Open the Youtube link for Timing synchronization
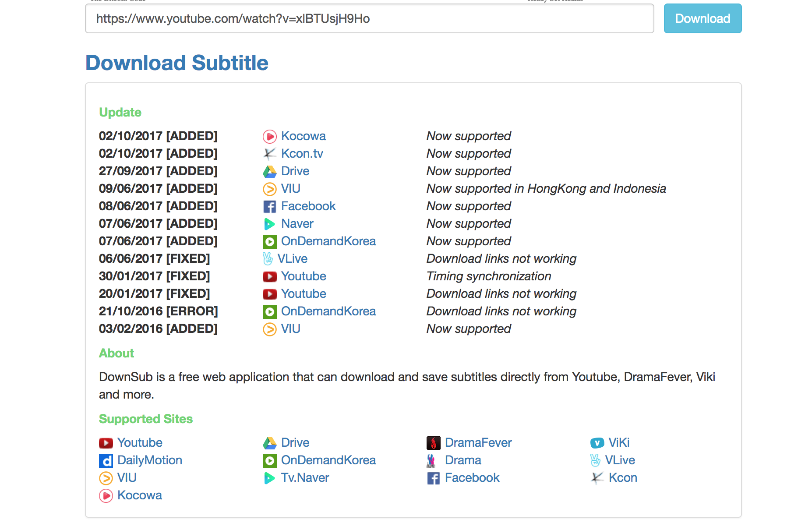Viewport: 812px width, 530px height. (304, 276)
